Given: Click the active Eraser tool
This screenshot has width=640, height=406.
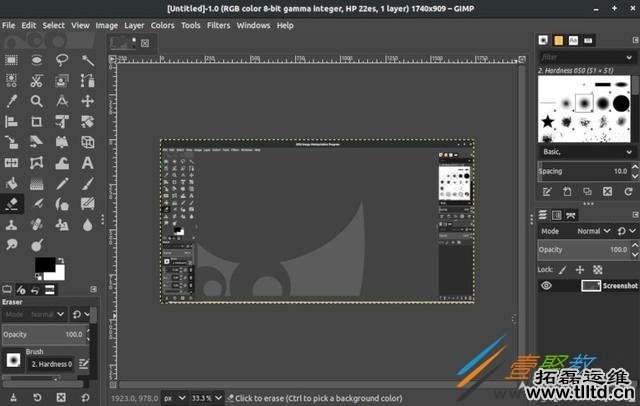Looking at the screenshot, I should click(x=11, y=204).
